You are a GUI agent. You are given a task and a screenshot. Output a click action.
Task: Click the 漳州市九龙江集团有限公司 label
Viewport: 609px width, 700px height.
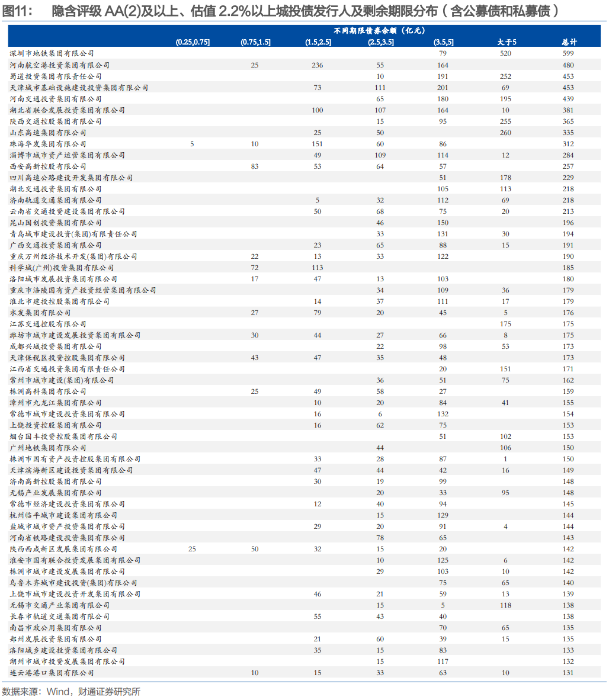(x=56, y=403)
